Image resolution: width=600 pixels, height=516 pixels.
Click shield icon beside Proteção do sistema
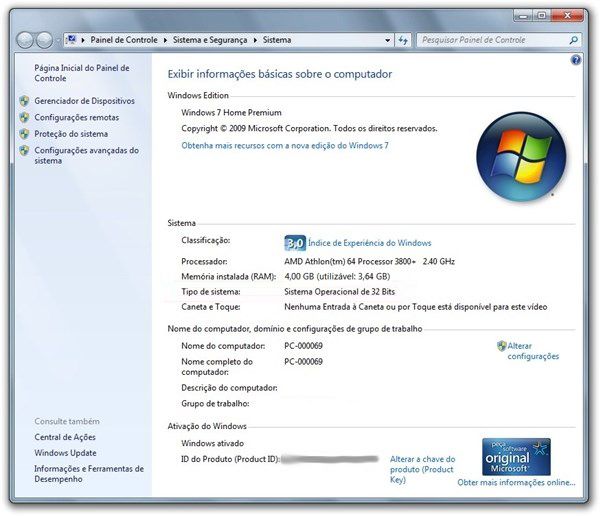[24, 134]
